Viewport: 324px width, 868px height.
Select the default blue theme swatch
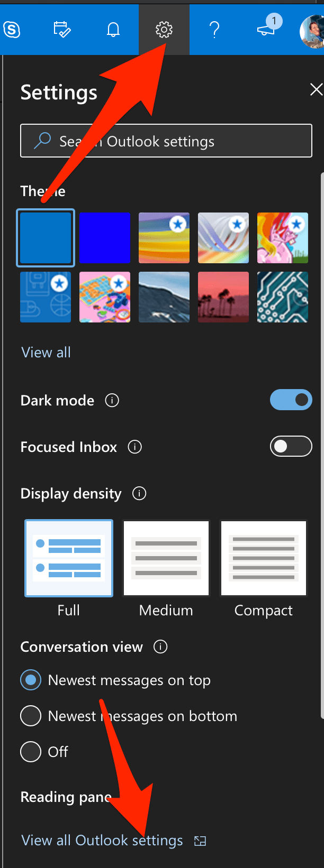point(46,238)
